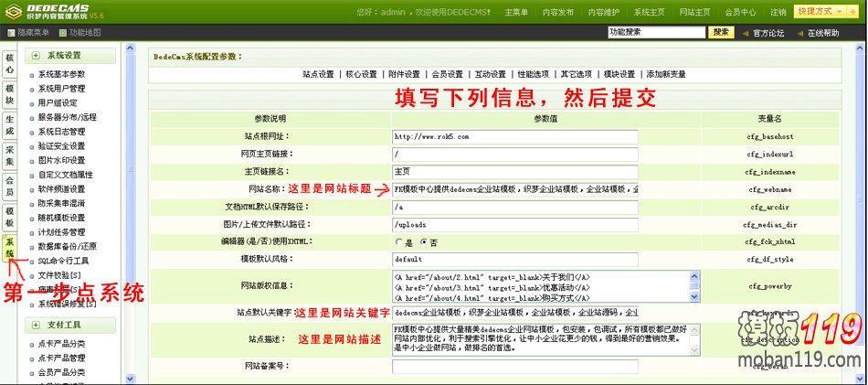Switch to the 生成 side tab

pos(10,125)
